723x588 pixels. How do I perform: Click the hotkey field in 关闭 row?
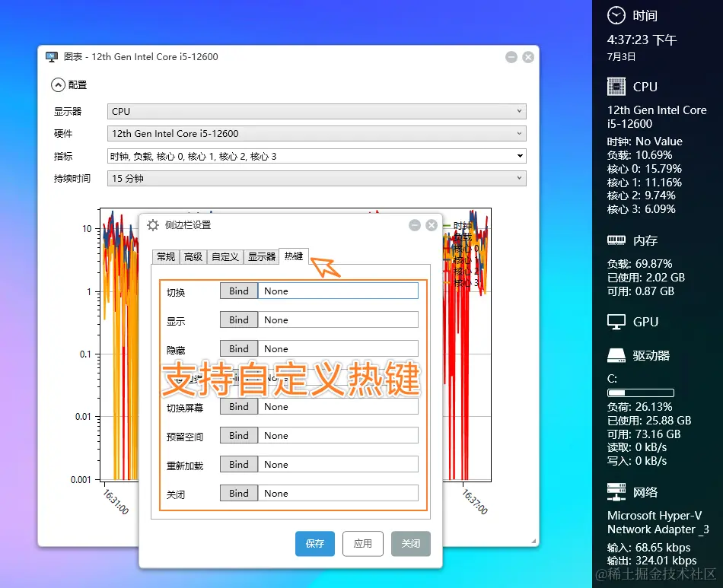pyautogui.click(x=338, y=494)
